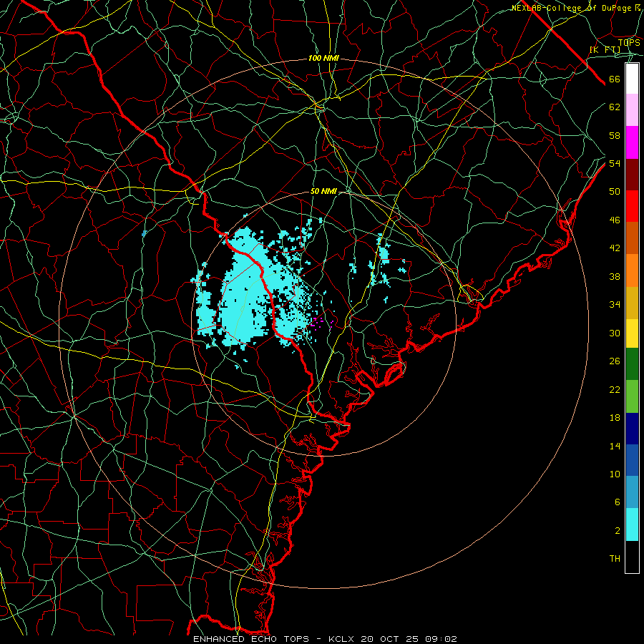Click the "K FT" units label
The height and width of the screenshot is (644, 644).
click(605, 50)
